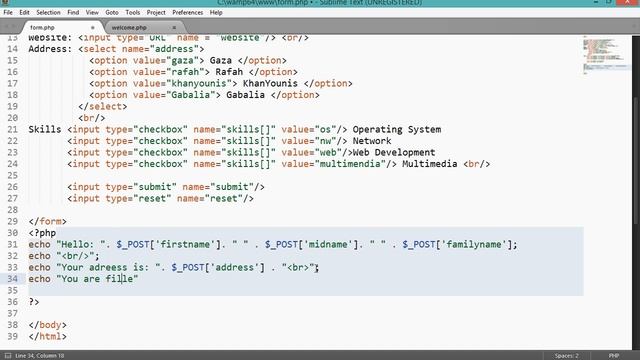This screenshot has width=640, height=360.
Task: Open the View menu
Action: [x=92, y=13]
